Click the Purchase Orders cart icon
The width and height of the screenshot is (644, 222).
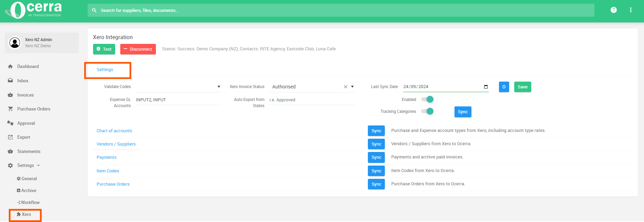pyautogui.click(x=10, y=109)
